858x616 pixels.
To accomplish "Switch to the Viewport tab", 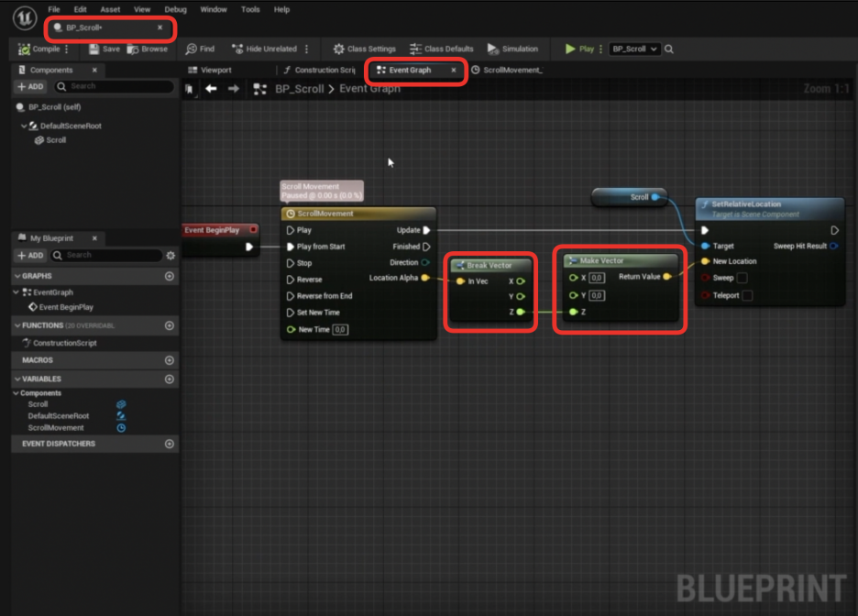I will [x=210, y=70].
